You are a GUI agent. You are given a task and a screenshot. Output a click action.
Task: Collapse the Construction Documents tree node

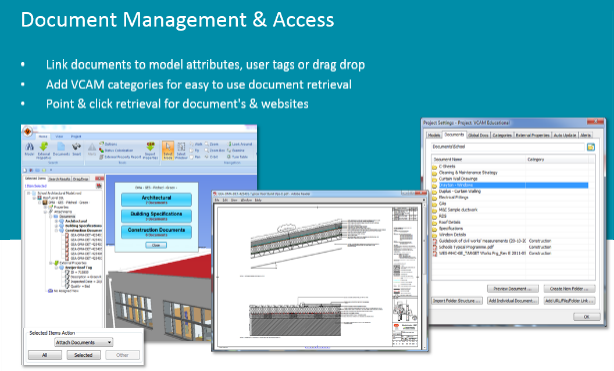[x=56, y=230]
